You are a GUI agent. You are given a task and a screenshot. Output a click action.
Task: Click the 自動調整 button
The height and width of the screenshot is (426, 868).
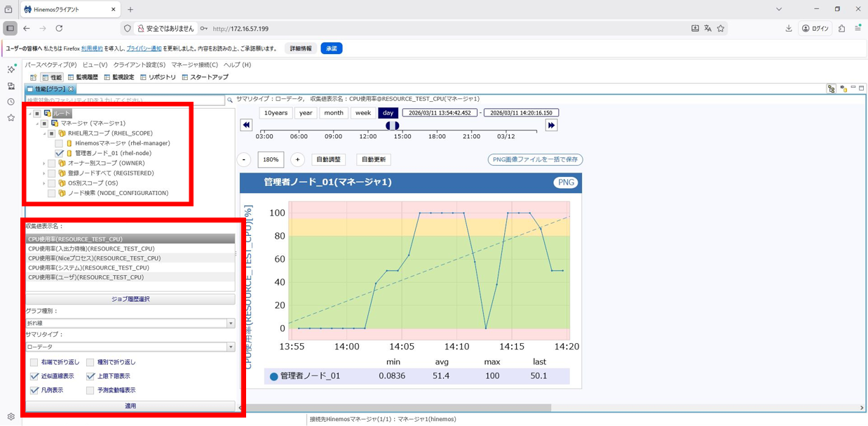click(x=328, y=159)
